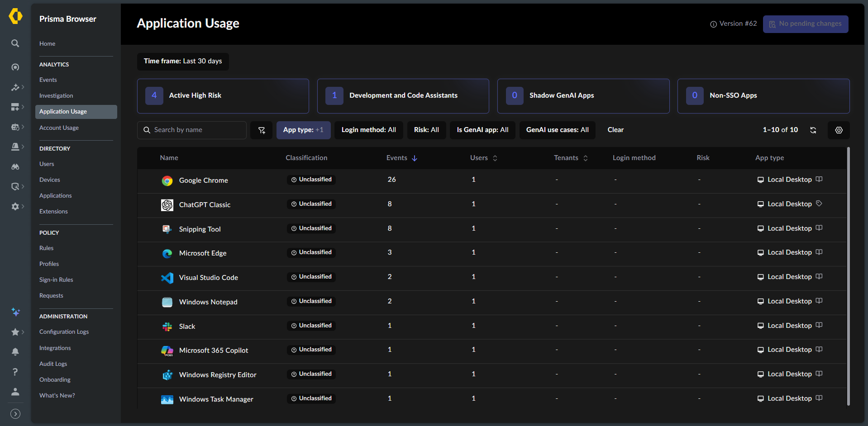Screen dimensions: 868x426
Task: Open the search icon in left rail
Action: [x=15, y=43]
